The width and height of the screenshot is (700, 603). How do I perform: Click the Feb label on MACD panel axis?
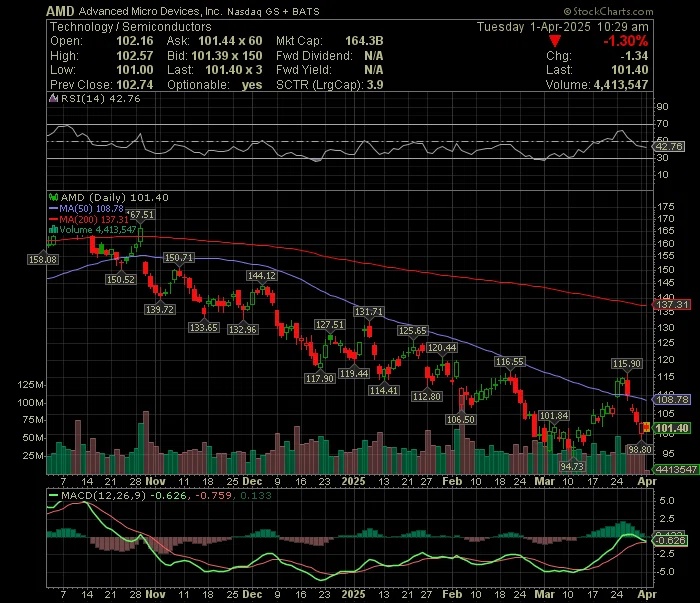pyautogui.click(x=452, y=594)
